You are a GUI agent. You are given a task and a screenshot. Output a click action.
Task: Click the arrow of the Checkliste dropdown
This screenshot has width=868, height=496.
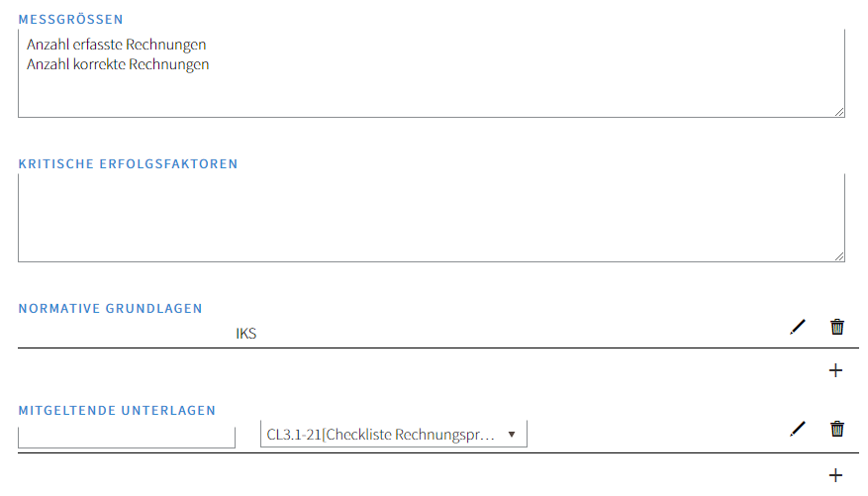pos(512,434)
